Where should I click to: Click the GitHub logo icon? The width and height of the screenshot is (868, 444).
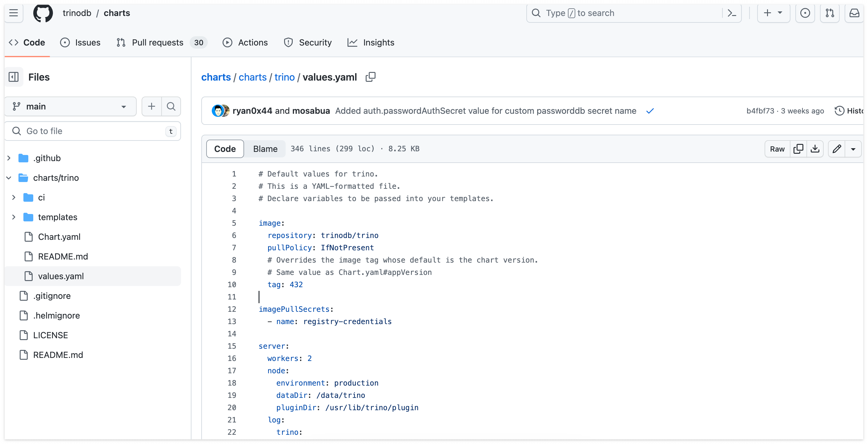click(x=43, y=13)
